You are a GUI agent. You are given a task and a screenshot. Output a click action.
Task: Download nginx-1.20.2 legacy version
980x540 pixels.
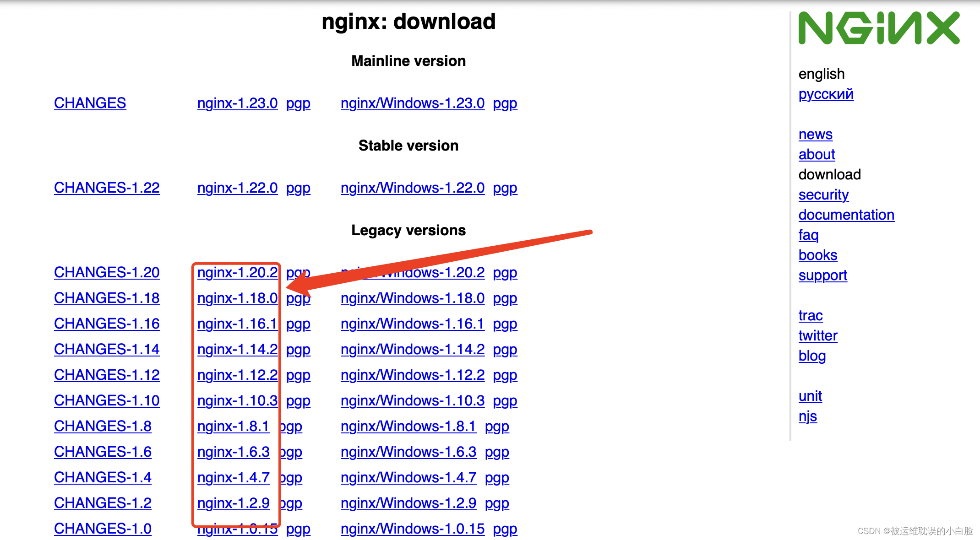pos(236,271)
